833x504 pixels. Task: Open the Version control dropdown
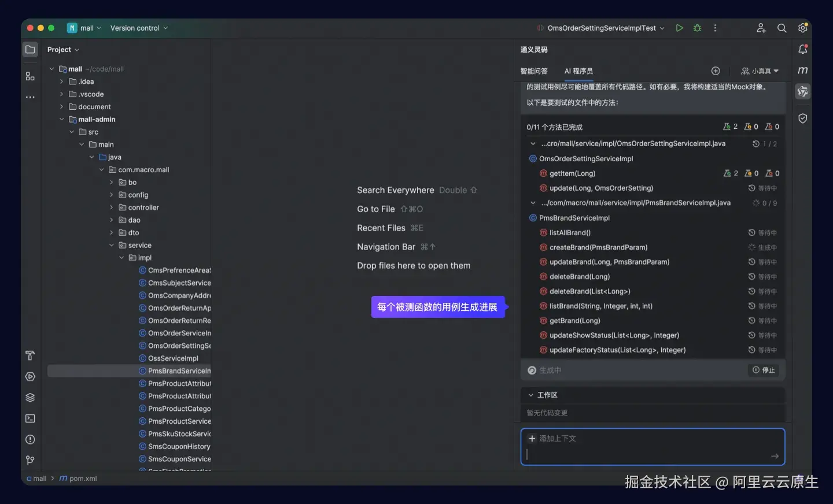[x=139, y=28]
